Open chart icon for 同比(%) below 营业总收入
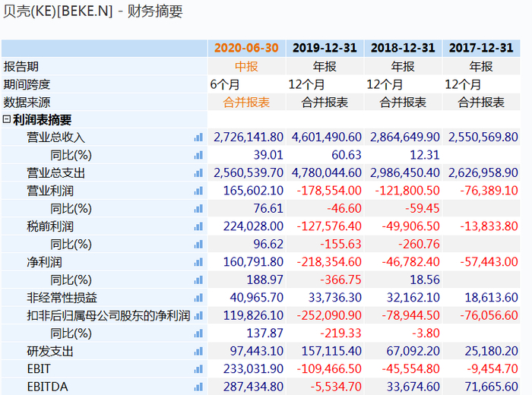This screenshot has width=532, height=395. click(198, 155)
